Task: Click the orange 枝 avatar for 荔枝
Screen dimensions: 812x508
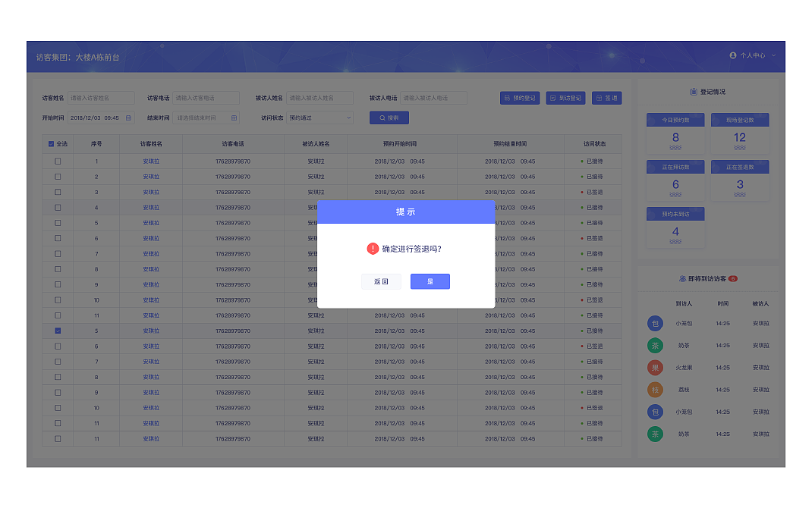Action: click(655, 390)
